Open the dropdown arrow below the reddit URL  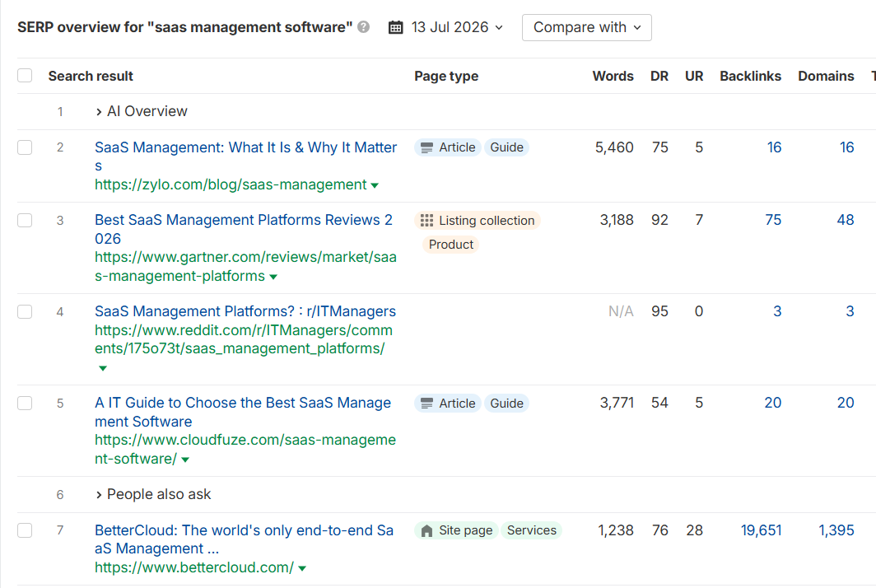(102, 368)
